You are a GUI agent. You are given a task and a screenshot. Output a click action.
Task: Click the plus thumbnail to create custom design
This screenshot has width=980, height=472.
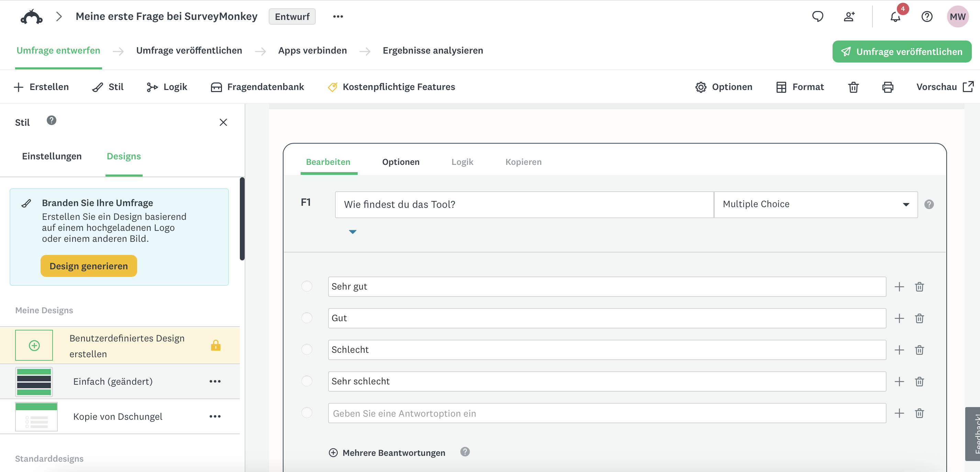(34, 345)
